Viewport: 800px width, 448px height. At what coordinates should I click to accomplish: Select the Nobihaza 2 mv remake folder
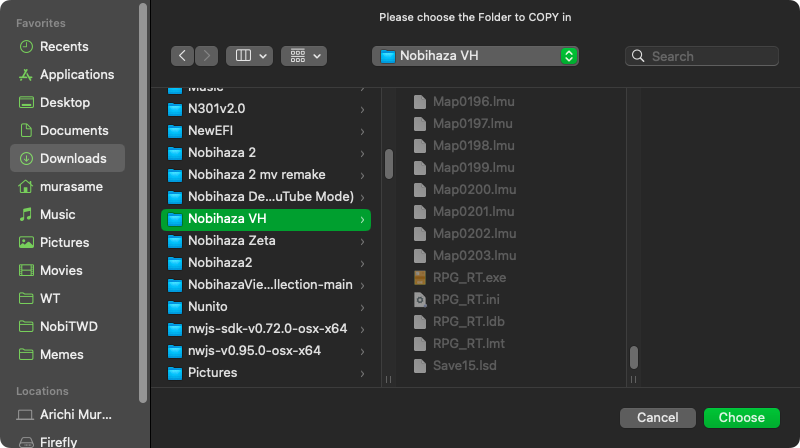pyautogui.click(x=256, y=174)
